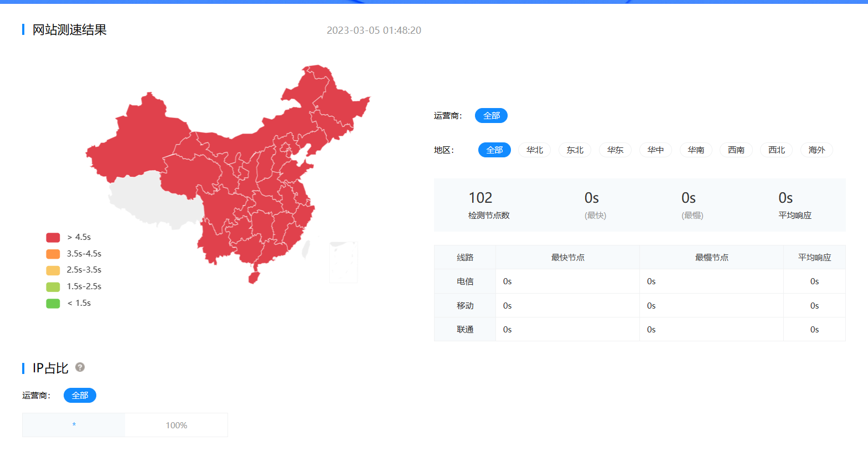Filter by region 西北
Screen dimensions: 868x451
(777, 150)
